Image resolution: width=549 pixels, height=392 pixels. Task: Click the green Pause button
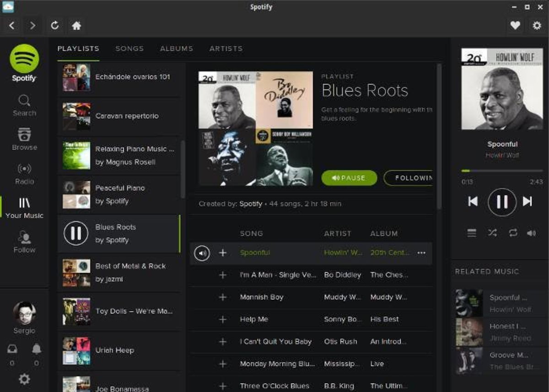pyautogui.click(x=349, y=178)
